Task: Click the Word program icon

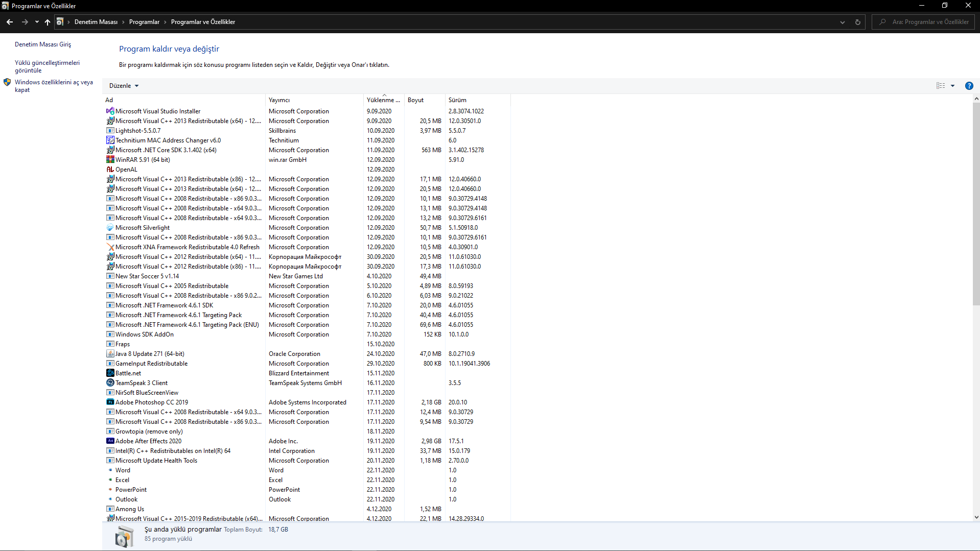Action: [x=110, y=470]
